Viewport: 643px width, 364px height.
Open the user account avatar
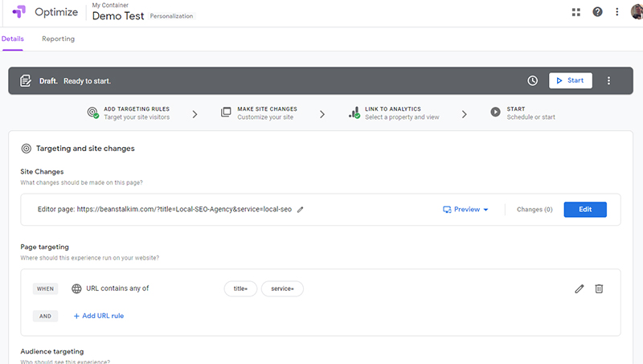point(637,12)
